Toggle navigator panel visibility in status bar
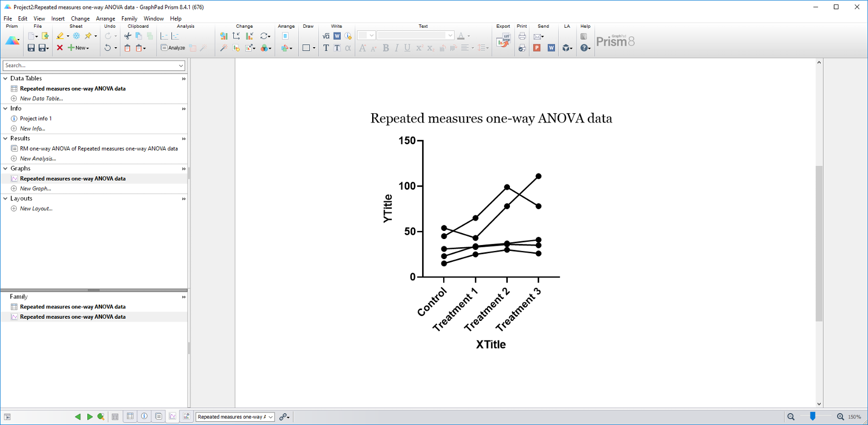 click(x=7, y=416)
